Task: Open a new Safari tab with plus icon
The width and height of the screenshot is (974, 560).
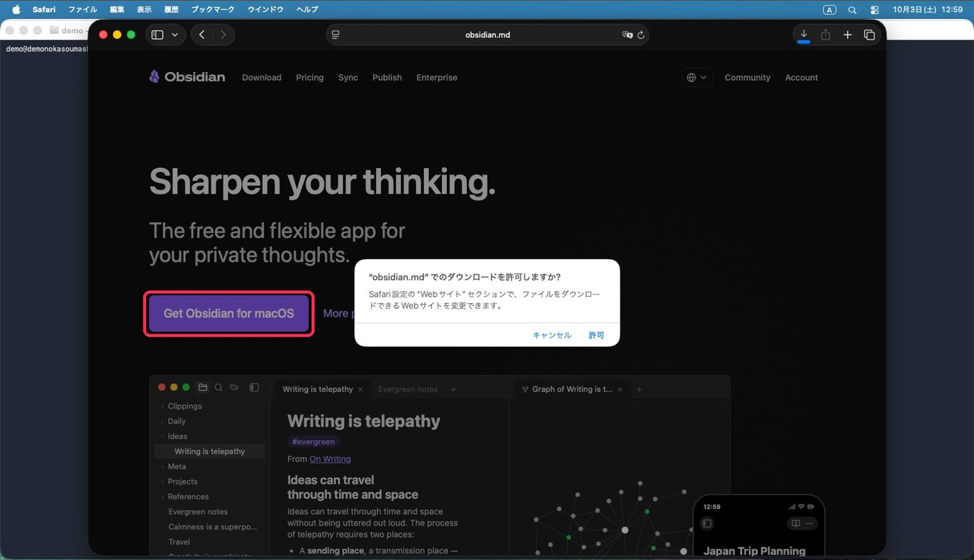Action: click(x=847, y=35)
